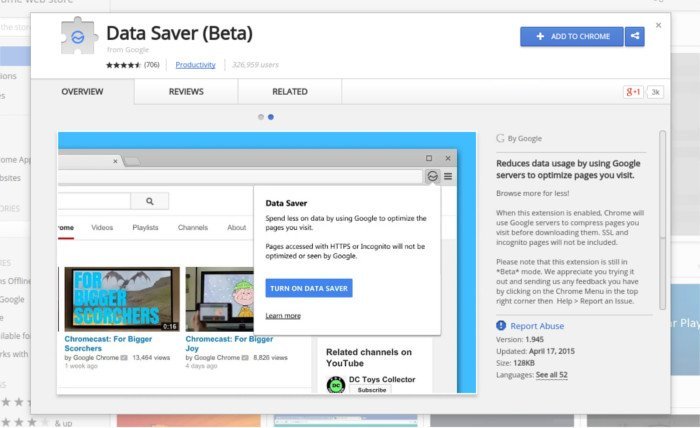This screenshot has height=428, width=700.
Task: Click the DC Toys Collector channel name
Action: 382,379
